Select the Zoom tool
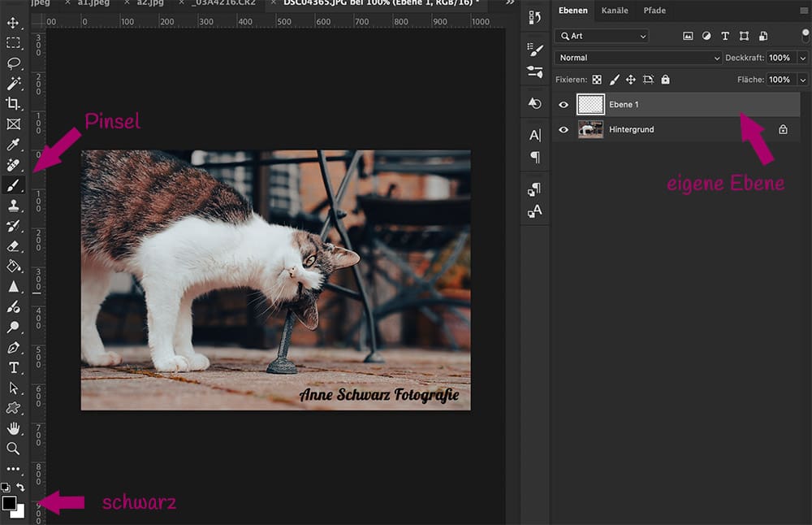Image resolution: width=812 pixels, height=525 pixels. point(15,449)
